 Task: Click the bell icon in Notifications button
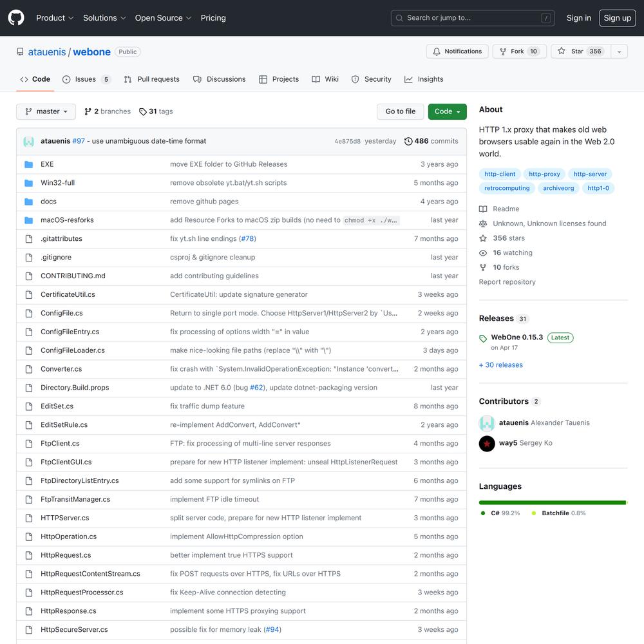click(x=437, y=52)
